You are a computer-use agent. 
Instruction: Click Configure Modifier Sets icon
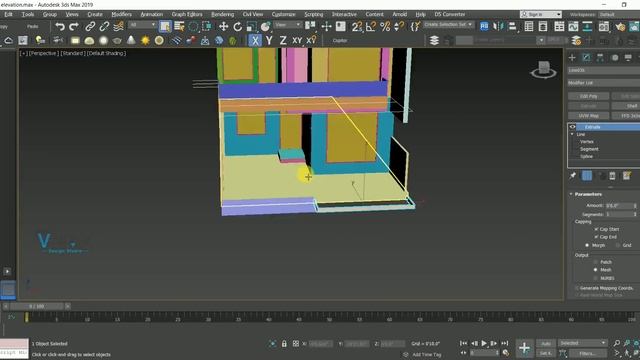[626, 176]
